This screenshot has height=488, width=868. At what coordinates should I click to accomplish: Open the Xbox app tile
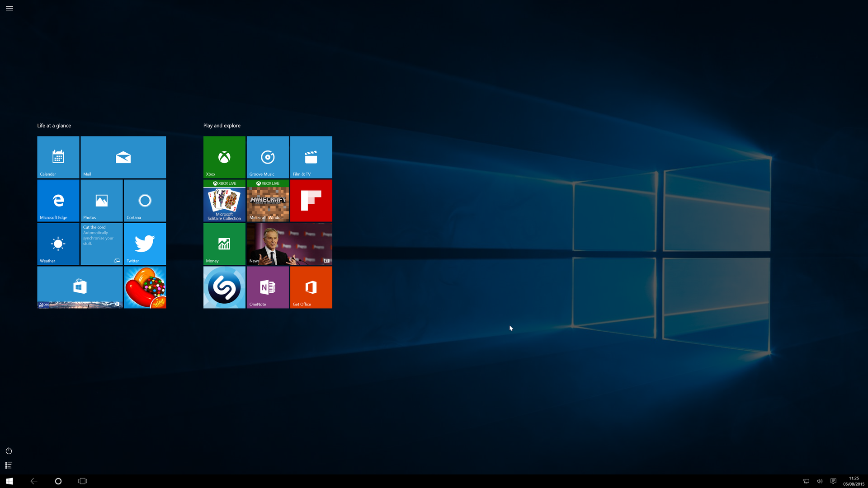coord(224,157)
